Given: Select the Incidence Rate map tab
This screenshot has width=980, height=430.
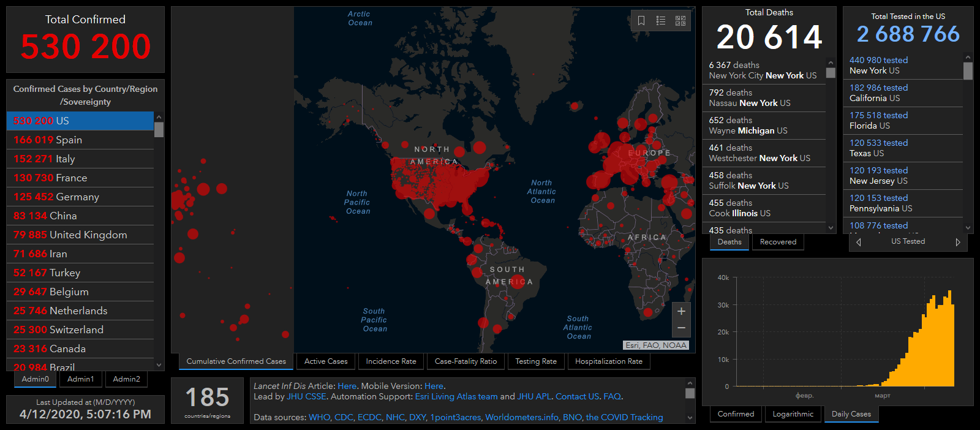Looking at the screenshot, I should tap(391, 361).
